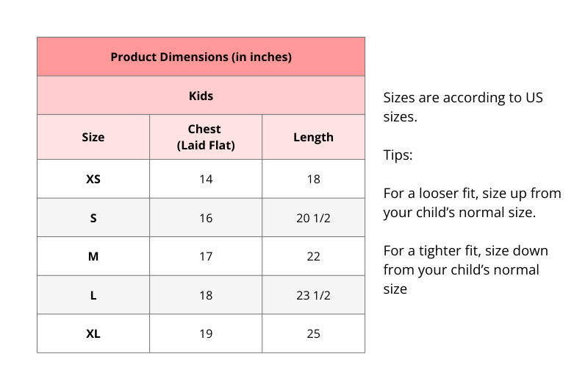Click chest value 14 for XS

[206, 179]
